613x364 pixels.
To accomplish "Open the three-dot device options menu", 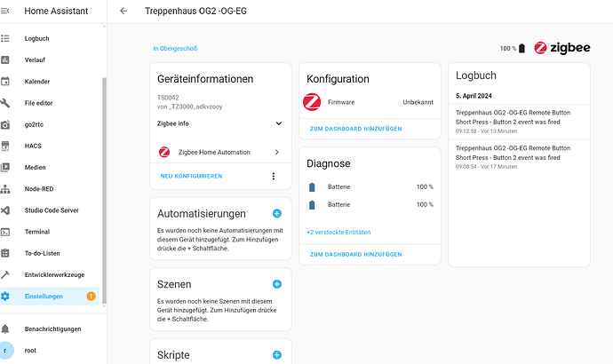I will point(273,176).
